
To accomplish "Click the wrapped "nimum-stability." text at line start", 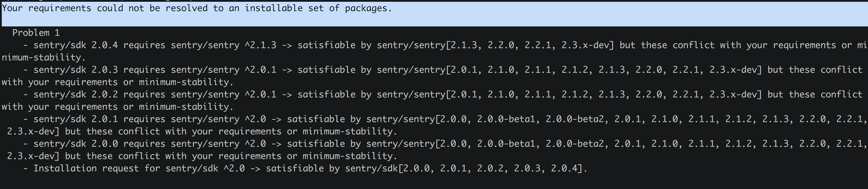I will tap(43, 57).
